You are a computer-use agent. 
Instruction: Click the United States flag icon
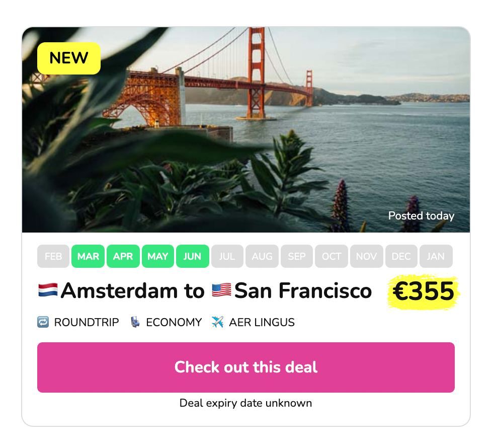[x=221, y=290]
